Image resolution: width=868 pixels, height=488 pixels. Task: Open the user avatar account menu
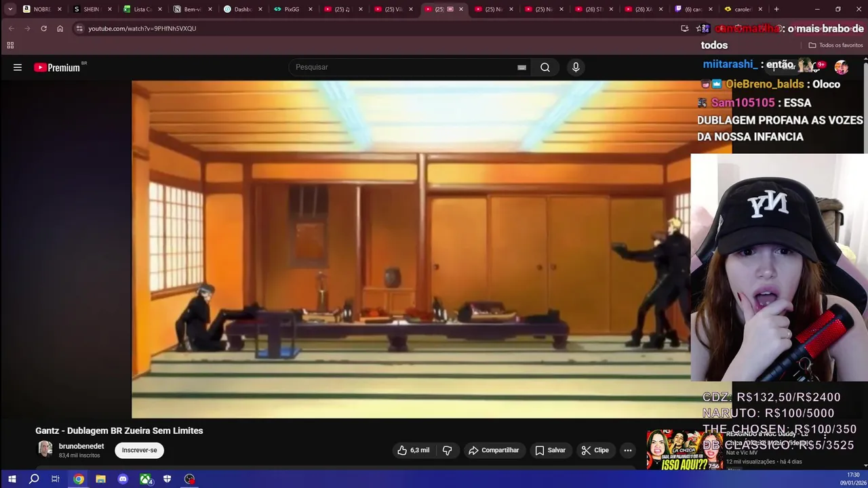pyautogui.click(x=842, y=67)
